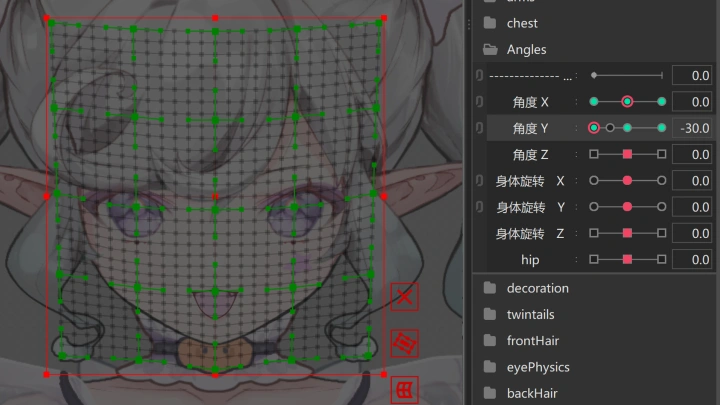The image size is (720, 405).
Task: Select the 身体旋转 Y parameter label
Action: point(530,208)
